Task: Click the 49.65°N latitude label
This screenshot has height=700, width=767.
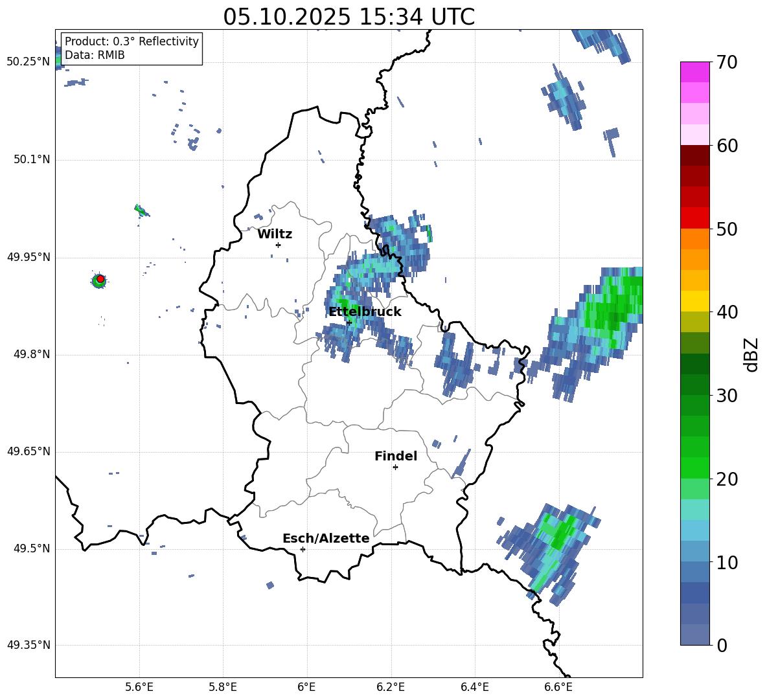Action: click(x=28, y=451)
